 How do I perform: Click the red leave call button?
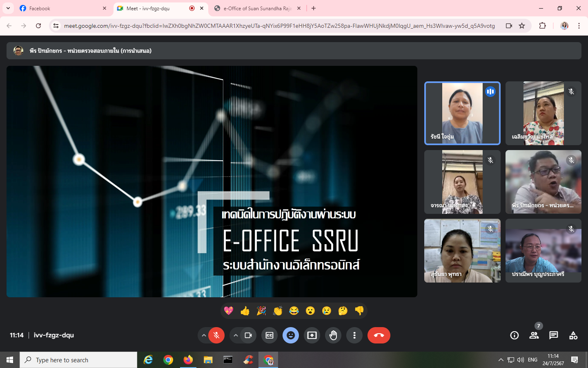click(379, 335)
